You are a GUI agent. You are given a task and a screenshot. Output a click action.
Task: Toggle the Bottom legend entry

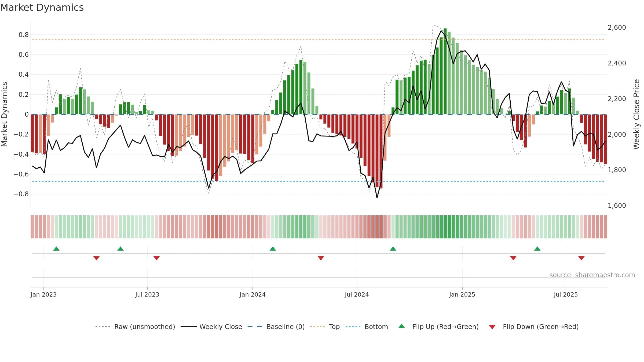click(367, 327)
